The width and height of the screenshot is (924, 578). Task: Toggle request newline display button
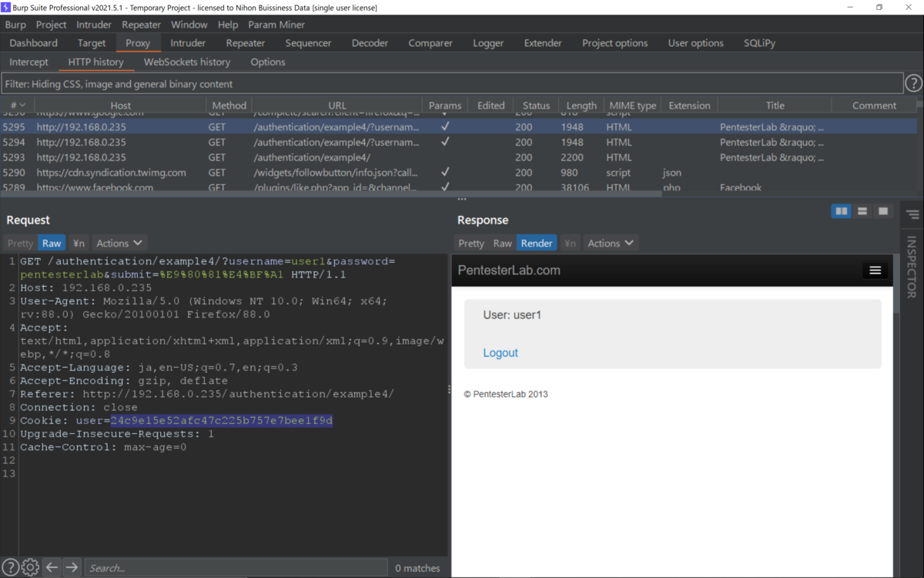79,243
